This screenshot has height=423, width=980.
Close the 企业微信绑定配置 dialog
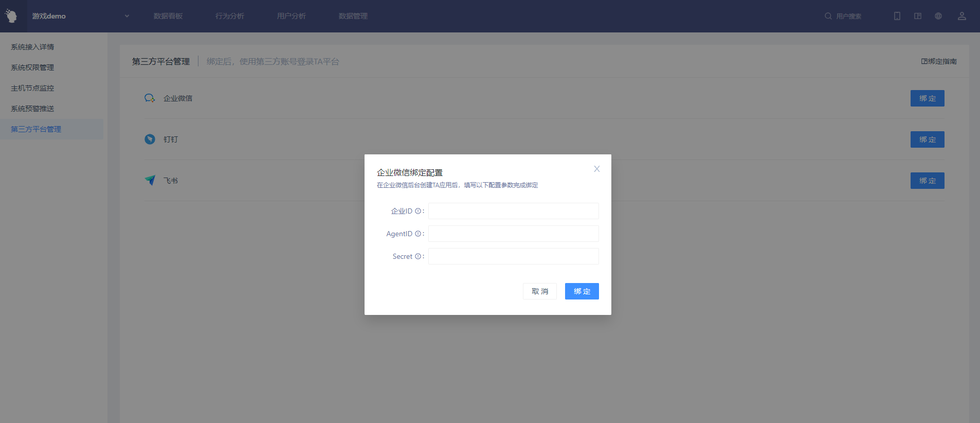pyautogui.click(x=596, y=169)
